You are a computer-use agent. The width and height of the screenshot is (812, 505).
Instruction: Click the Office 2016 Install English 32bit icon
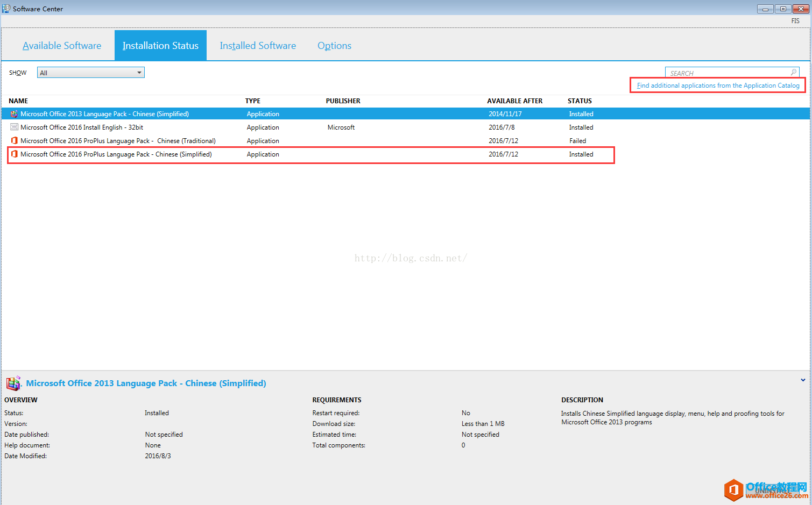pyautogui.click(x=14, y=127)
